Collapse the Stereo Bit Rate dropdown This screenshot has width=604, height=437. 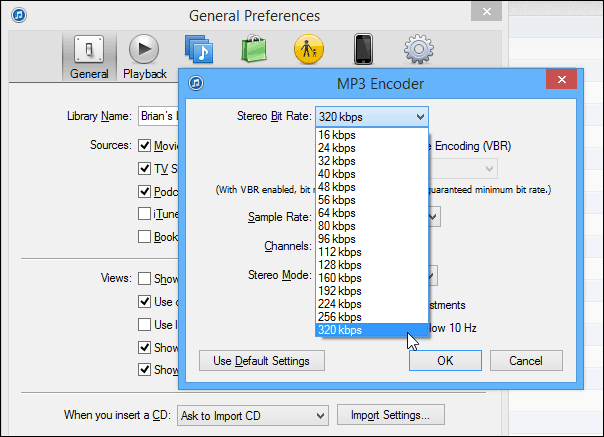(x=372, y=117)
